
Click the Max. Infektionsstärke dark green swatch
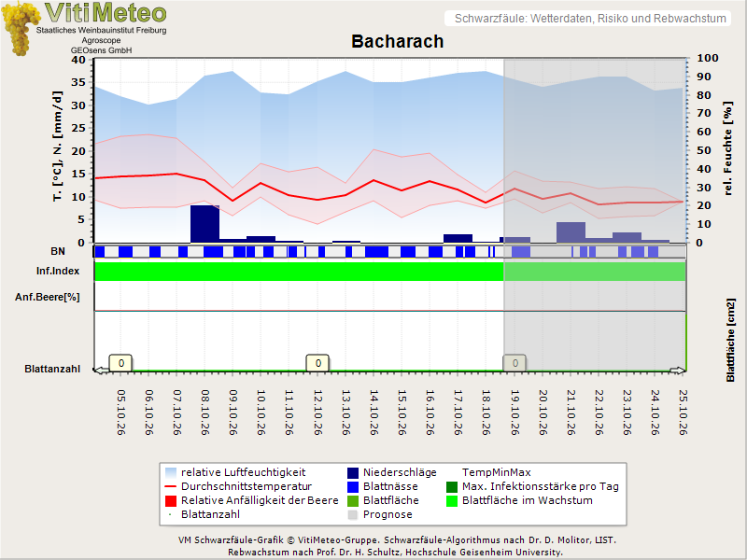coord(452,486)
